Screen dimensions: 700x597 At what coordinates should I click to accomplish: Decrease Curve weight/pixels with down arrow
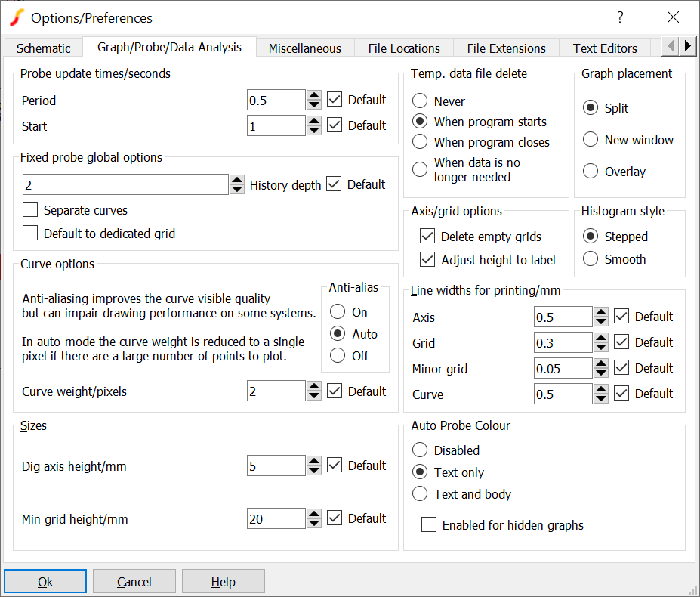[314, 396]
